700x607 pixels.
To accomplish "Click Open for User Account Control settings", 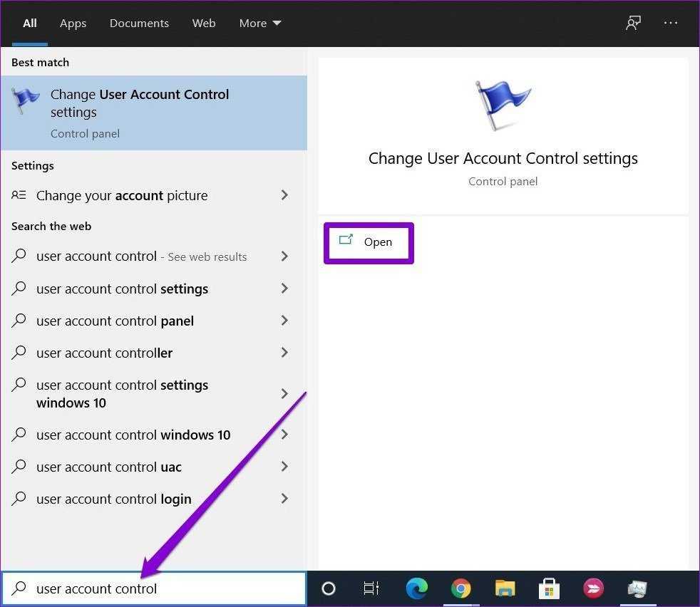I will (369, 242).
